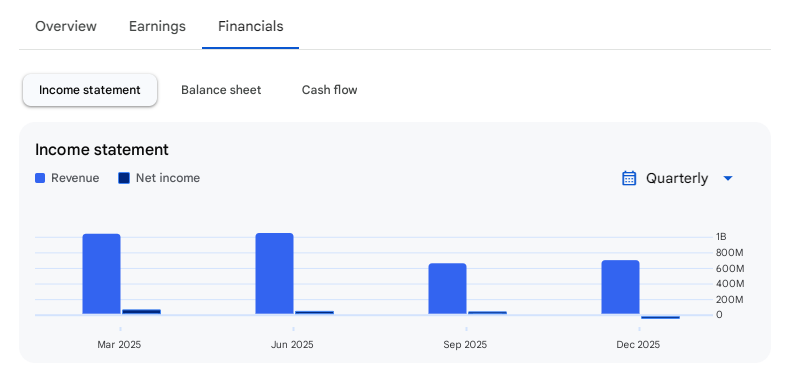Click the Mar 2025 net income bar
The image size is (791, 377).
(141, 312)
